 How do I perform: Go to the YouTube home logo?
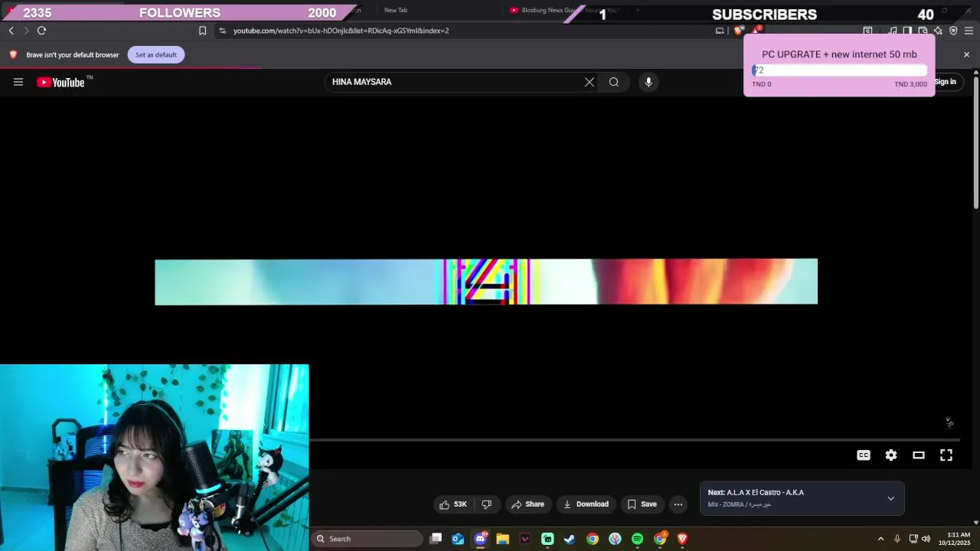click(60, 82)
